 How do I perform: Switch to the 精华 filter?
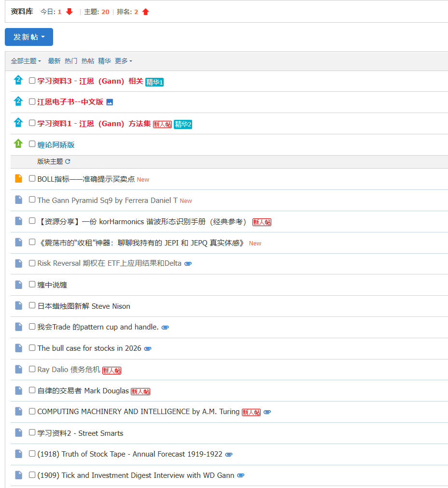pos(104,61)
